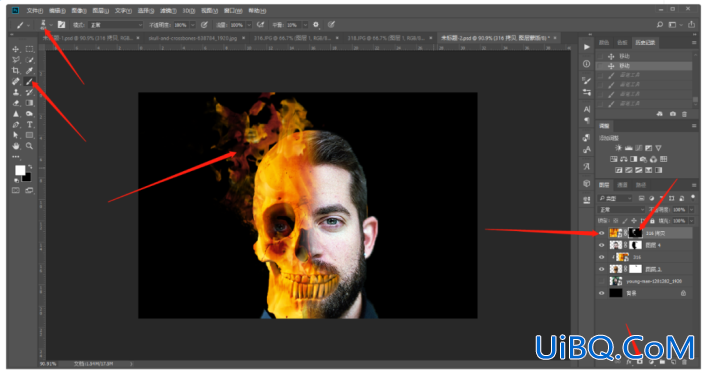Select the Blur tool

(16, 114)
